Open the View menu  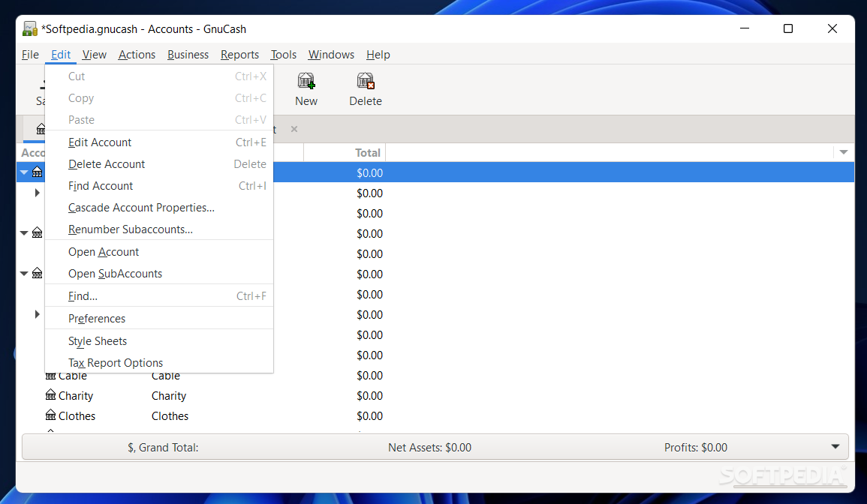coord(94,55)
